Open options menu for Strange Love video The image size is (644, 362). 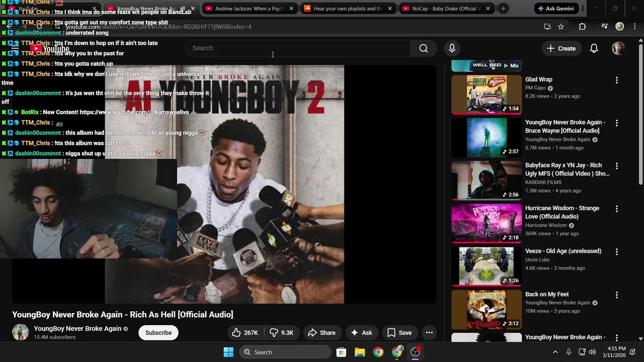616,209
